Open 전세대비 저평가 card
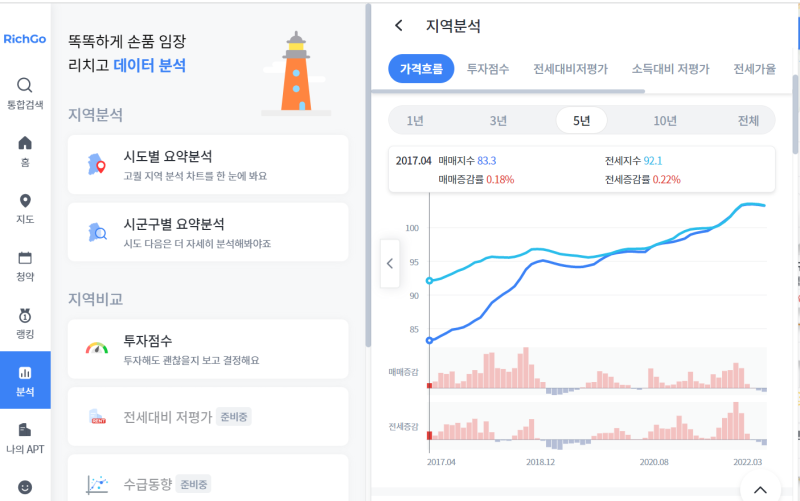Screen dimensions: 800x501 coord(208,416)
